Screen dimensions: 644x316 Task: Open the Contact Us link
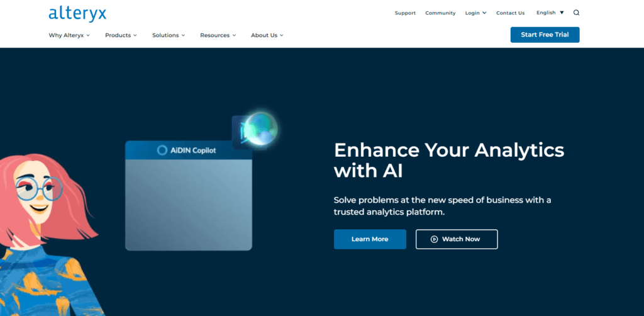(510, 13)
